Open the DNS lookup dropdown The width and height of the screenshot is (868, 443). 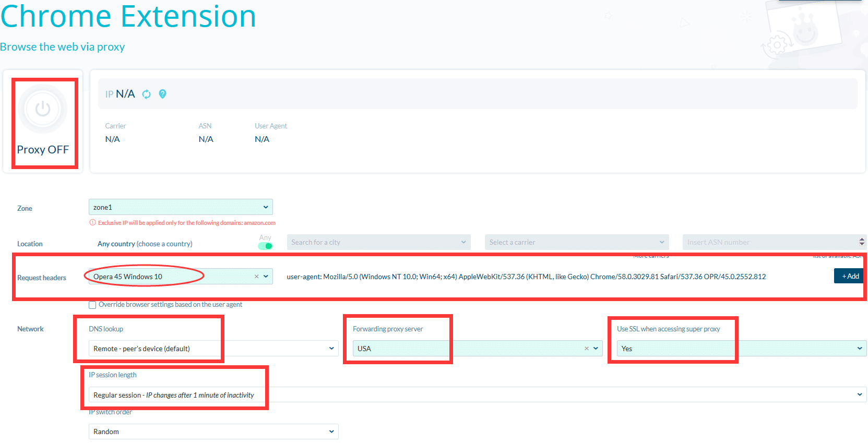213,349
